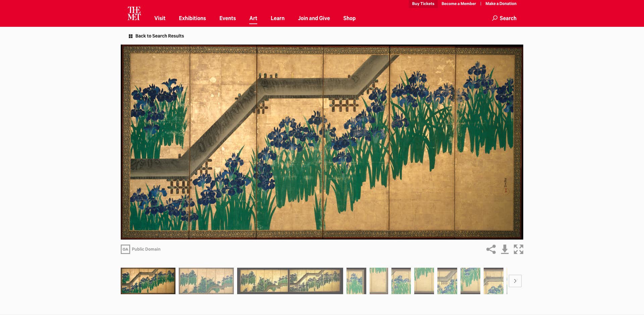Click the Buy Tickets button
The width and height of the screenshot is (644, 325).
(x=423, y=4)
